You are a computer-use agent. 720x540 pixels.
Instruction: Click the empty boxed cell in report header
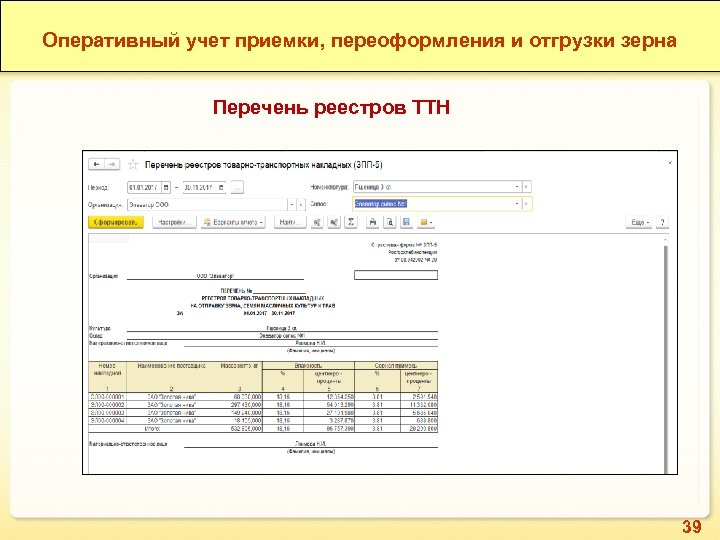(396, 275)
